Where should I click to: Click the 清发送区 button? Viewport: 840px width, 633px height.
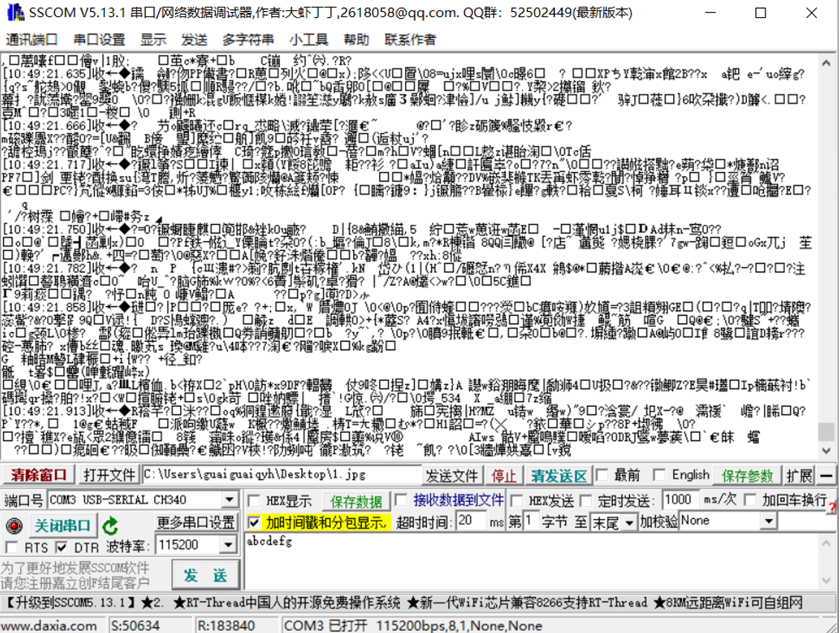click(x=559, y=475)
